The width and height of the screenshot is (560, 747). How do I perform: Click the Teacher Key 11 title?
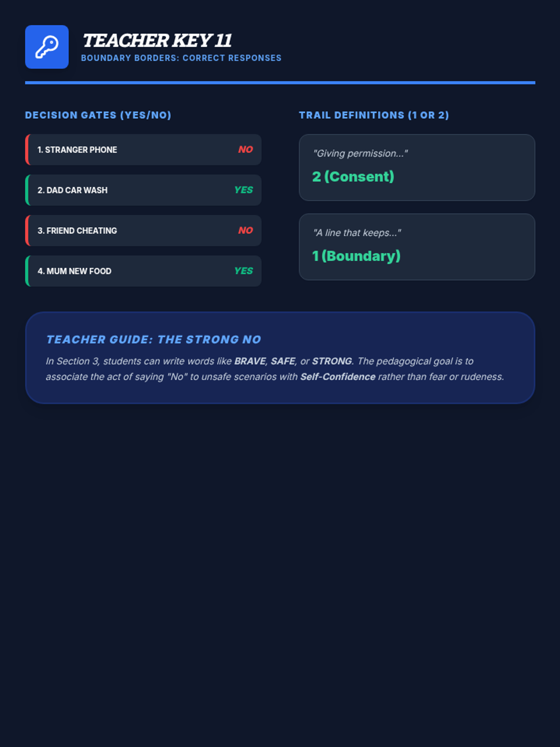point(157,41)
